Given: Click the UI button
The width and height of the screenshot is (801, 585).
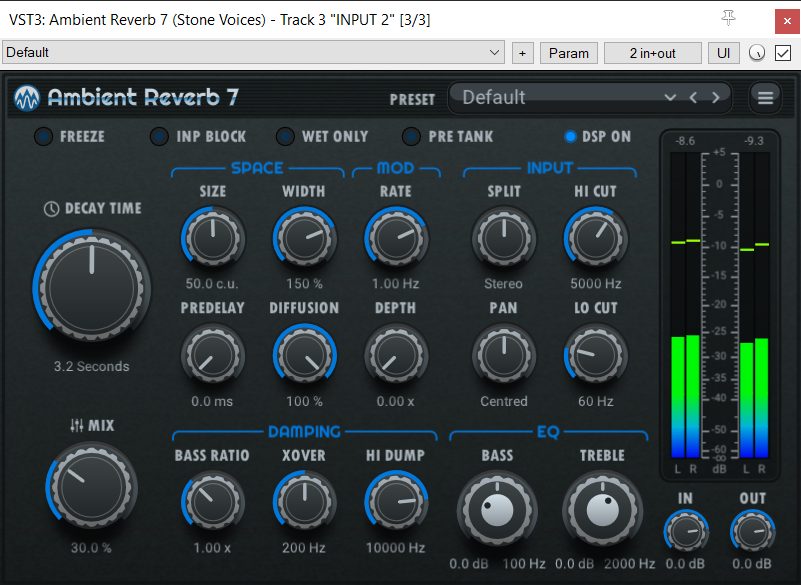Looking at the screenshot, I should pyautogui.click(x=723, y=53).
